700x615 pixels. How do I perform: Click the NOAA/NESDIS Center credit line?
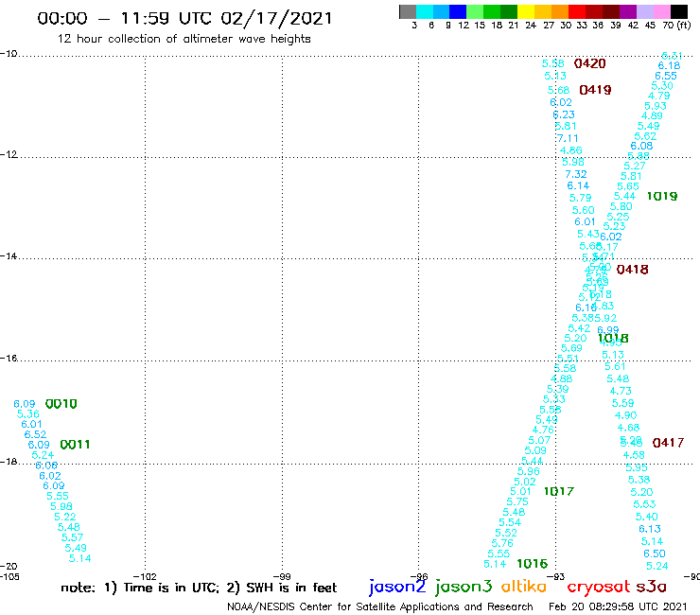pyautogui.click(x=380, y=607)
